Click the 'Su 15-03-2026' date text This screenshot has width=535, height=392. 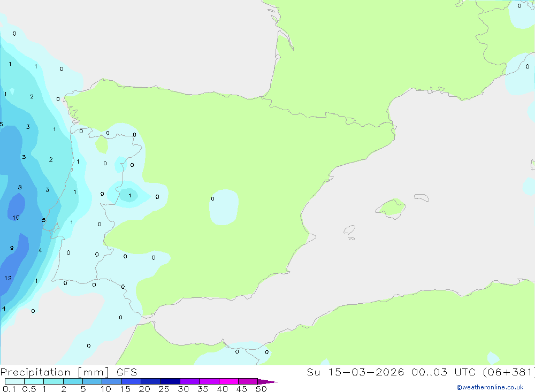[x=356, y=372]
